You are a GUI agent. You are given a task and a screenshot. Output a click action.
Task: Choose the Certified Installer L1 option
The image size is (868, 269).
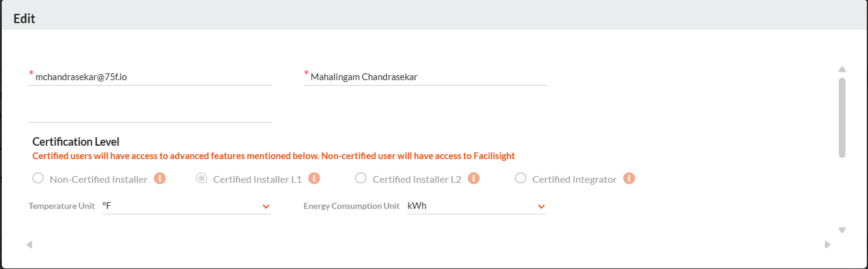pyautogui.click(x=201, y=179)
